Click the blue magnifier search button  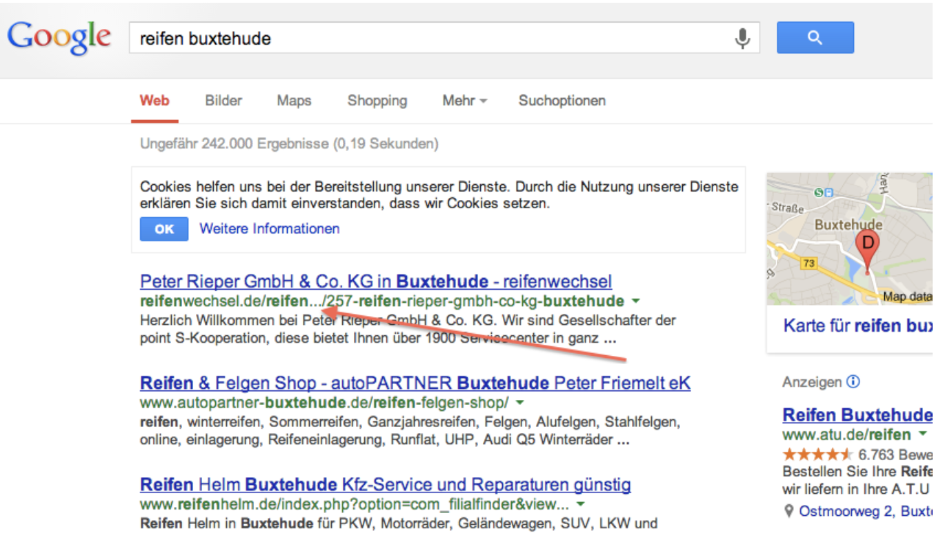point(815,38)
